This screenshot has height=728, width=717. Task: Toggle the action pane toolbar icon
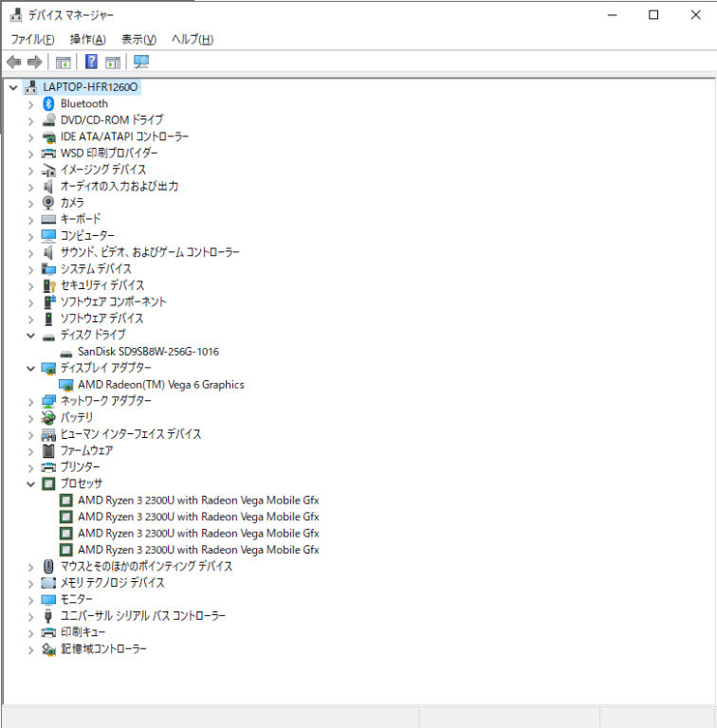pyautogui.click(x=113, y=62)
